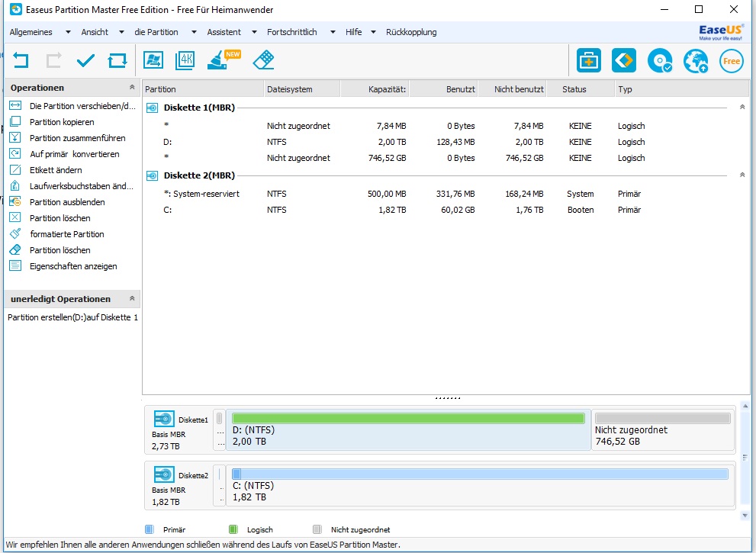Click the move/resize partition icon
The image size is (756, 553).
(x=15, y=105)
